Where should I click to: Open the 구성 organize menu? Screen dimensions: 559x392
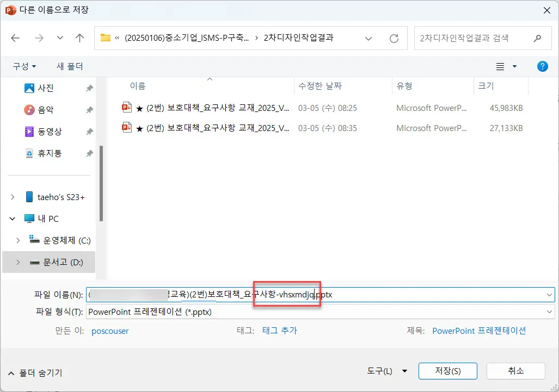23,66
